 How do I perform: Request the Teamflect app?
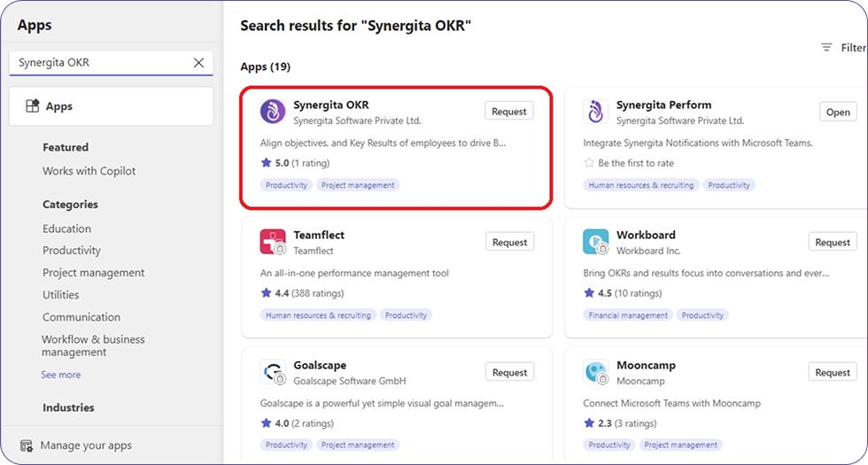(509, 242)
